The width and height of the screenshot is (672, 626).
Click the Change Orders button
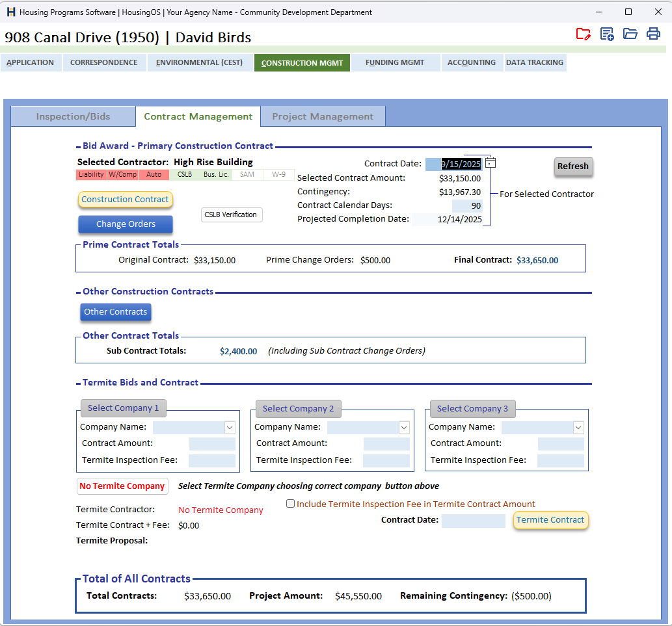[126, 224]
